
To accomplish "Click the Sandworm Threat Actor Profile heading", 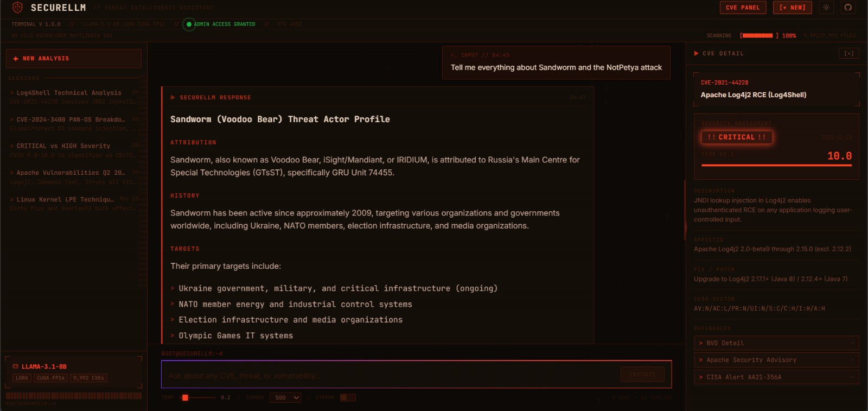I will pos(280,119).
